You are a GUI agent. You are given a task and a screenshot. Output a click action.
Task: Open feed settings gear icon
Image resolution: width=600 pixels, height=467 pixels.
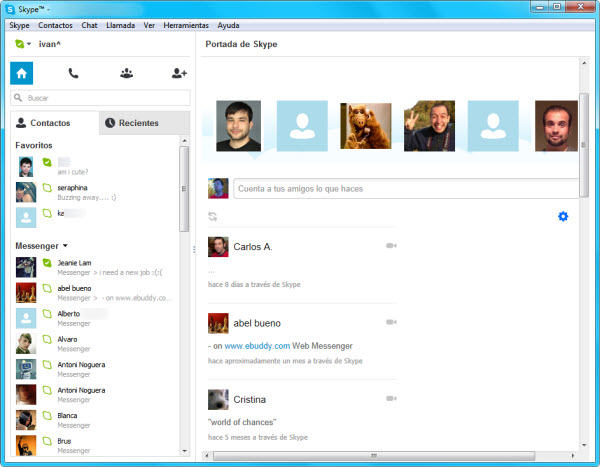coord(563,216)
